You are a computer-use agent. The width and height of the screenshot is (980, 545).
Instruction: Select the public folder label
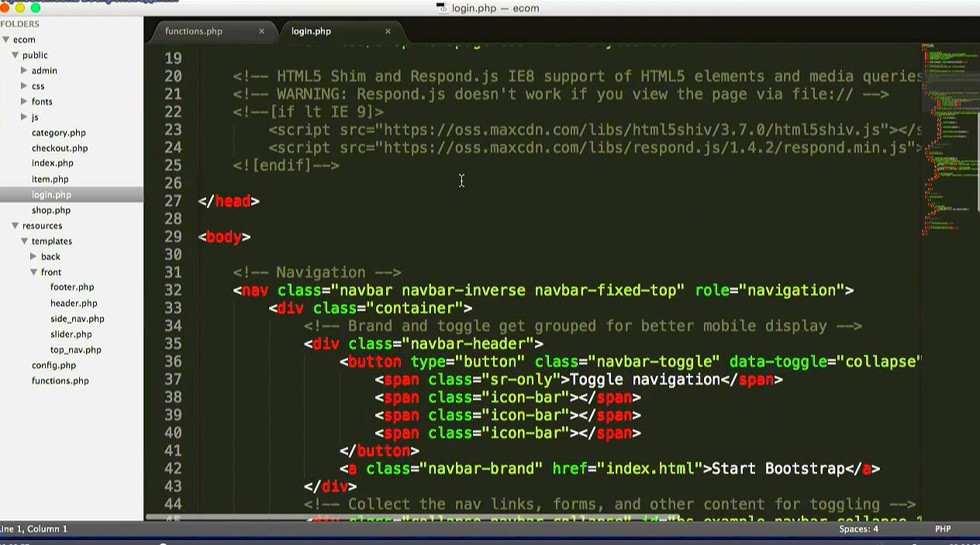click(35, 55)
